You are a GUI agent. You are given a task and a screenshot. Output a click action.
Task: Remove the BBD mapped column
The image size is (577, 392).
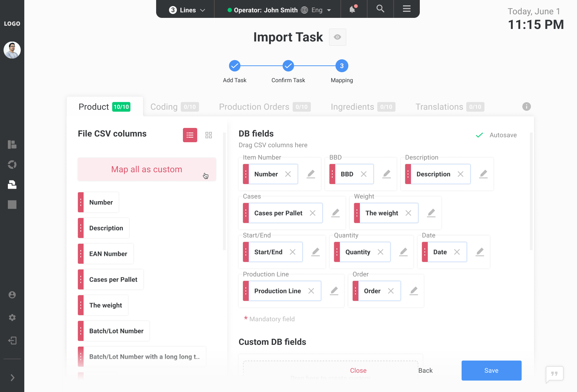click(364, 174)
